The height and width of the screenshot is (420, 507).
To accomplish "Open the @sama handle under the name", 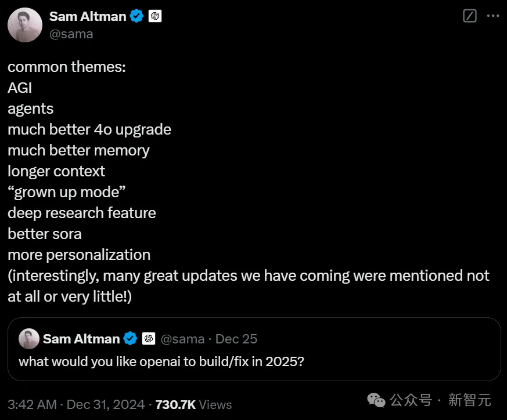I will [x=71, y=34].
